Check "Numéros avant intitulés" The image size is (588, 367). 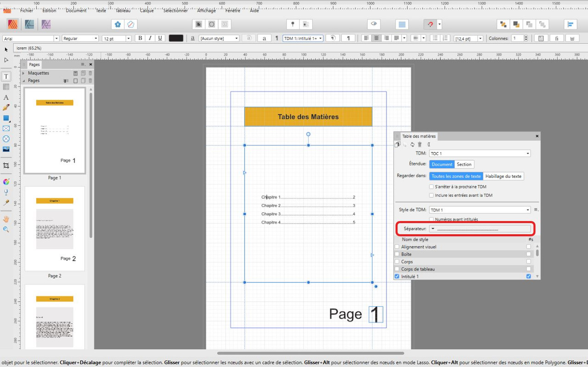click(x=431, y=219)
